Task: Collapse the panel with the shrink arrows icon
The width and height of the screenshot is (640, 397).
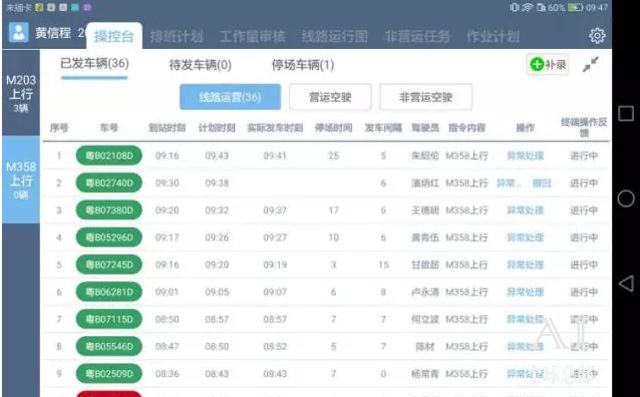Action: 590,64
